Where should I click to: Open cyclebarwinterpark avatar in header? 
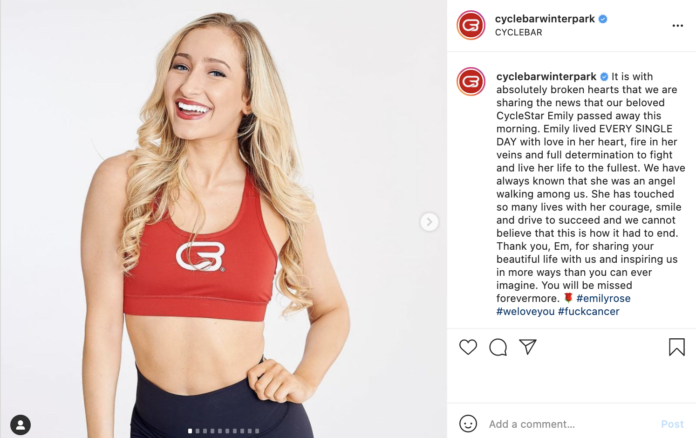pyautogui.click(x=471, y=25)
